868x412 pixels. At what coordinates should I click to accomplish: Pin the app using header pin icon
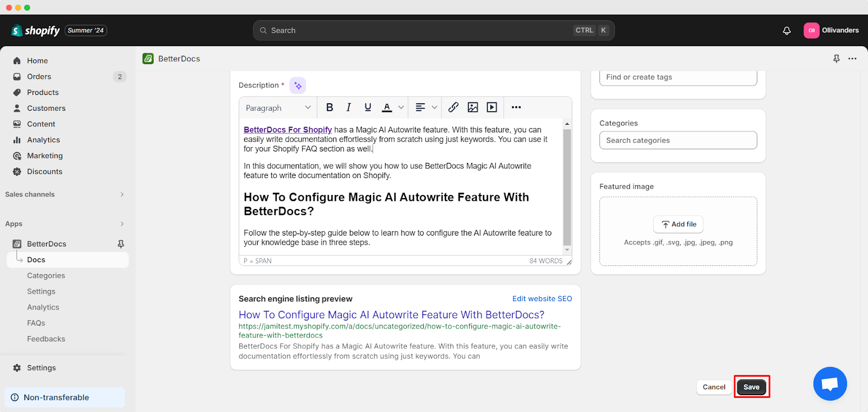[837, 59]
